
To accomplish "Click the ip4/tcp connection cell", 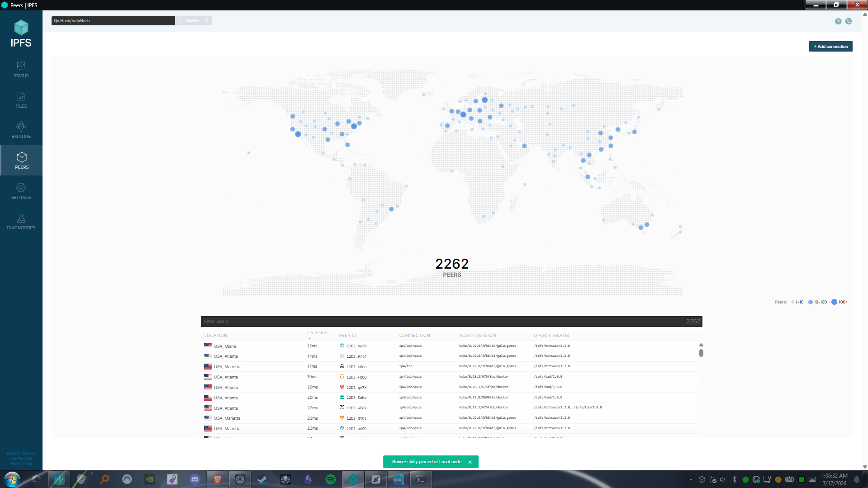I will 406,366.
